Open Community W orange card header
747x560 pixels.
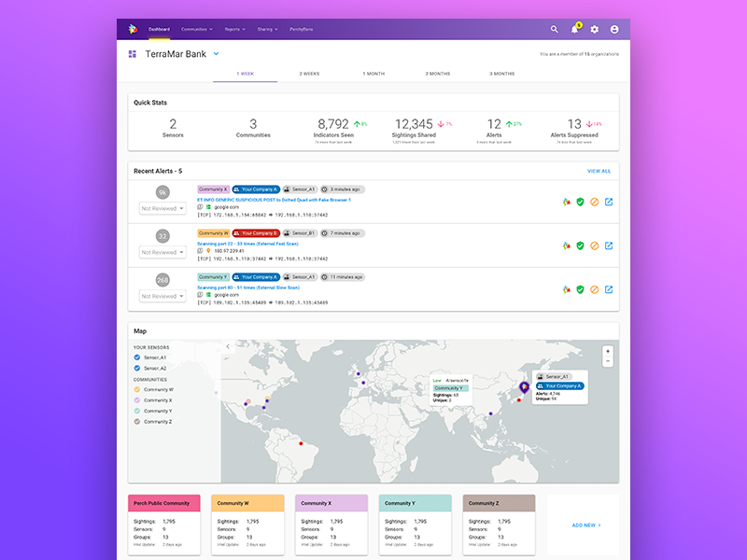247,503
